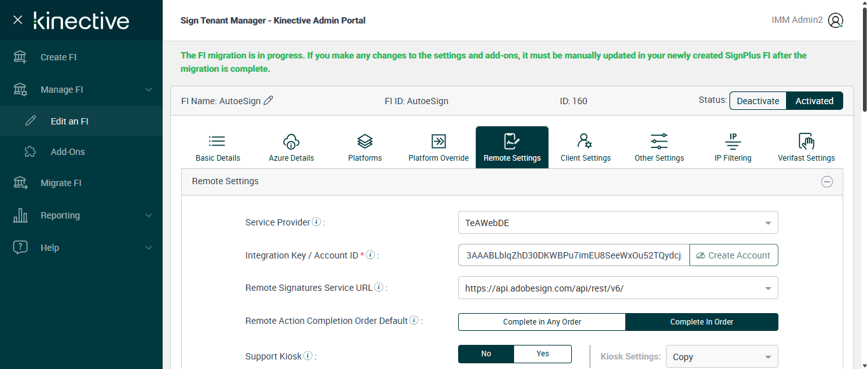Switch to the Client Settings tab
The width and height of the screenshot is (868, 369).
[585, 147]
